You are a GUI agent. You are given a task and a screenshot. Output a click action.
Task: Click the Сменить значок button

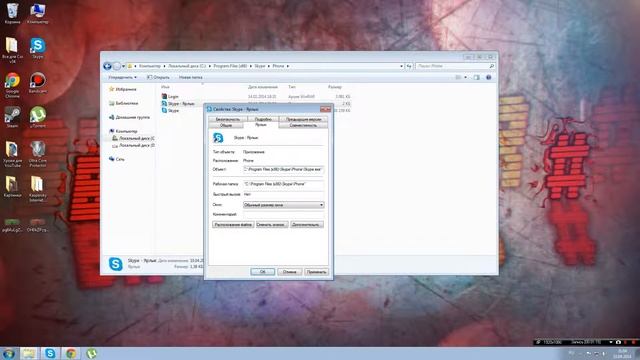click(x=272, y=224)
